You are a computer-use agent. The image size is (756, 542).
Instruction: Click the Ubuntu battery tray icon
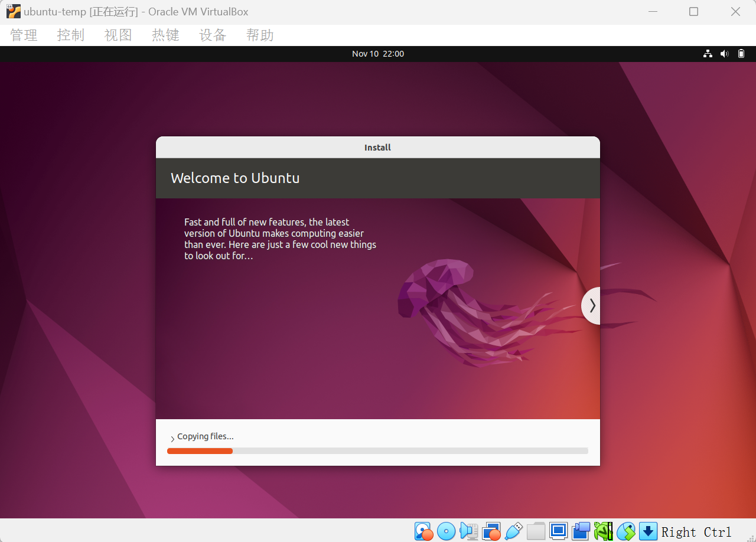pyautogui.click(x=742, y=54)
